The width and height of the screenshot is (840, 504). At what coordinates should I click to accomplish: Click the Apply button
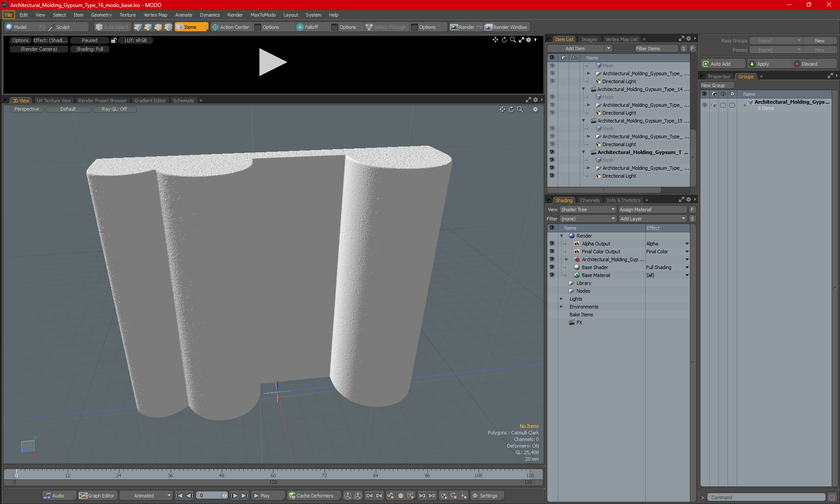coord(769,64)
